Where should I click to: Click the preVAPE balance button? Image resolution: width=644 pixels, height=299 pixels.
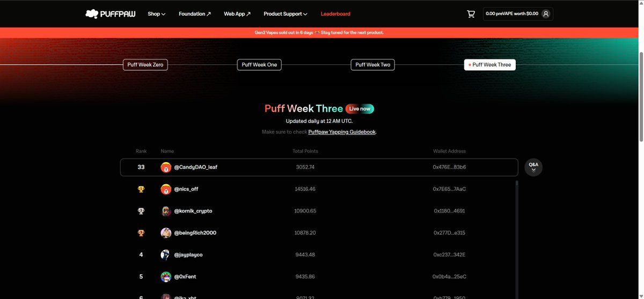[x=518, y=14]
